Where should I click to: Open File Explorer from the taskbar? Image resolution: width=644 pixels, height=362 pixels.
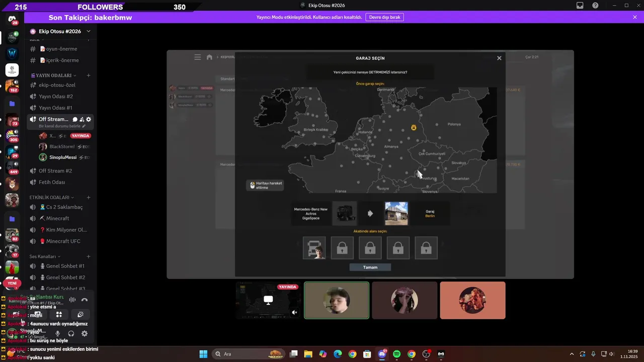click(308, 354)
